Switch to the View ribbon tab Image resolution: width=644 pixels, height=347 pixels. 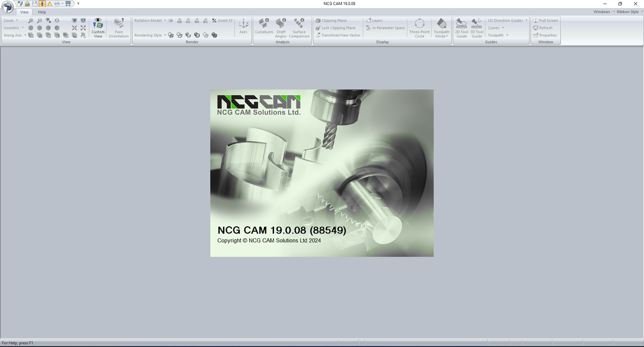24,12
